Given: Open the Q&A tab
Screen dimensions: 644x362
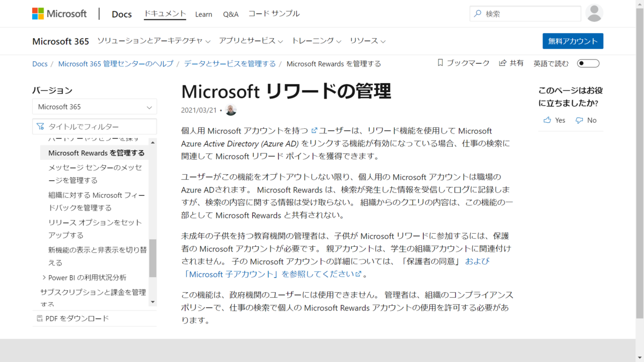Looking at the screenshot, I should tap(231, 14).
